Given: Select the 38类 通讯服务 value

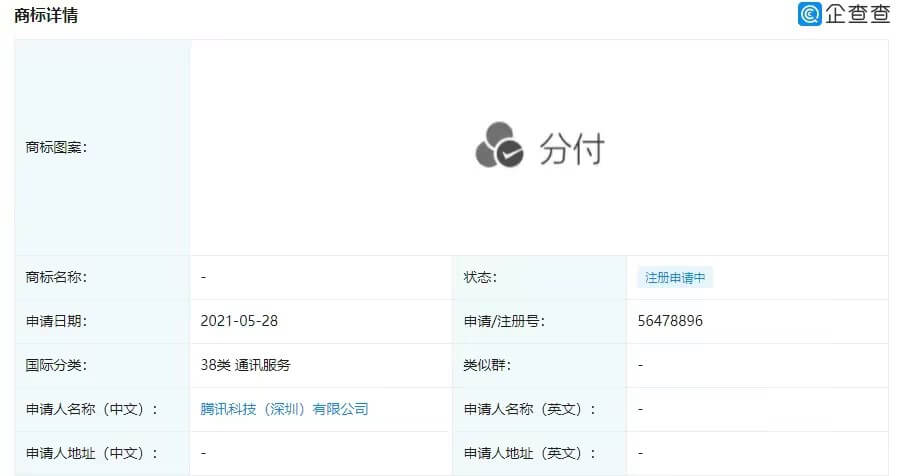Looking at the screenshot, I should click(x=245, y=365).
